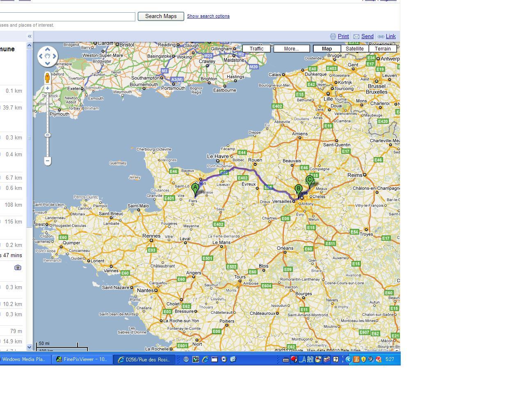Image resolution: width=525 pixels, height=420 pixels.
Task: Click the zoom level slider handle
Action: 48,135
